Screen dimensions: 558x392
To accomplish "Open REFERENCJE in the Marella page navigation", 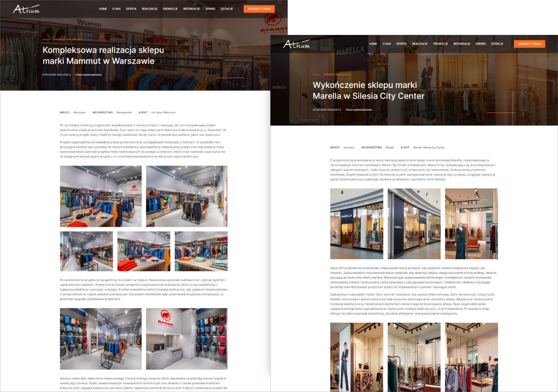I will (x=462, y=44).
